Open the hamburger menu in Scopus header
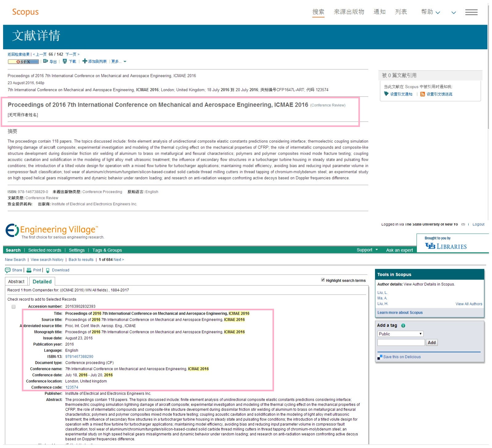The image size is (492, 448). point(471,12)
